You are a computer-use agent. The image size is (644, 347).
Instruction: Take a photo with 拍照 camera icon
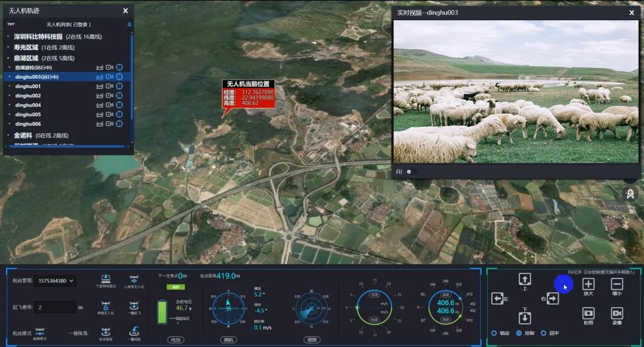tap(588, 313)
